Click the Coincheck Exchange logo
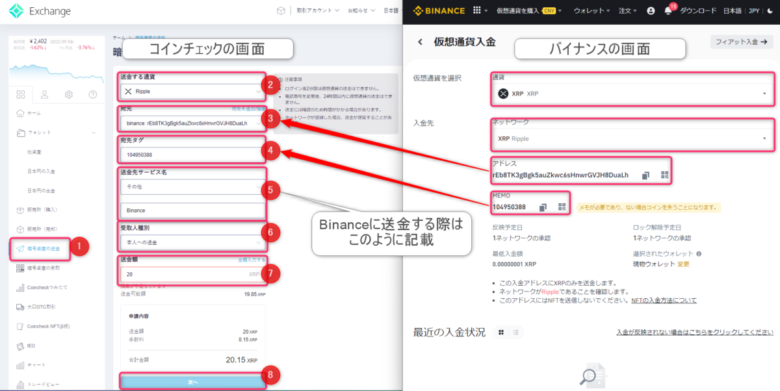The image size is (780, 391). [x=40, y=11]
